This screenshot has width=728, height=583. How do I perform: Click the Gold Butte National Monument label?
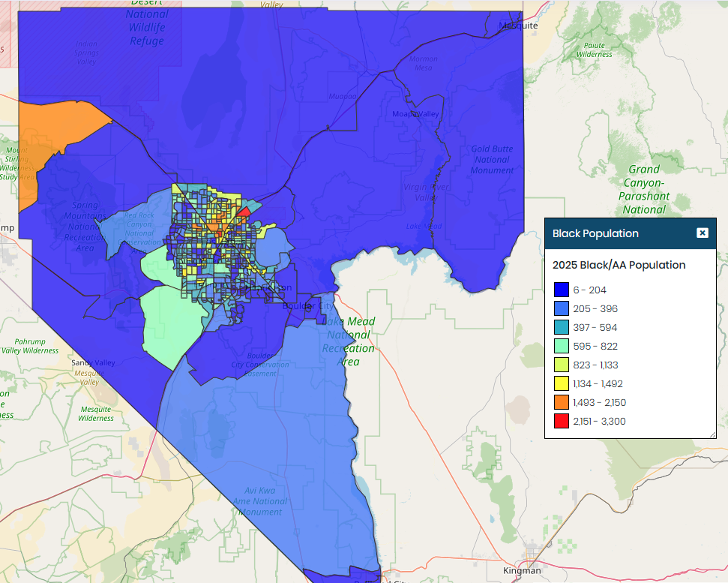tap(492, 159)
